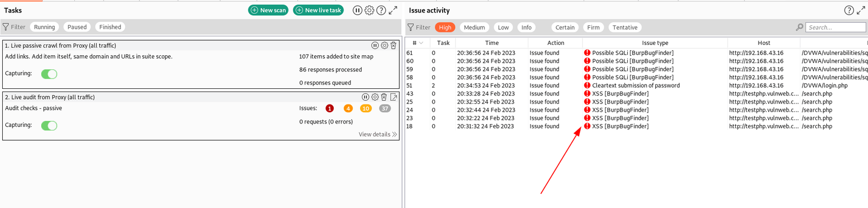Sort issues by Issue type column header
The image size is (868, 208).
(x=655, y=43)
